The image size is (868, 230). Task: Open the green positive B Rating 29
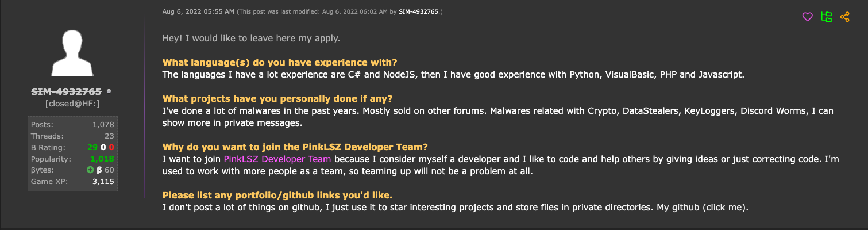(x=92, y=147)
